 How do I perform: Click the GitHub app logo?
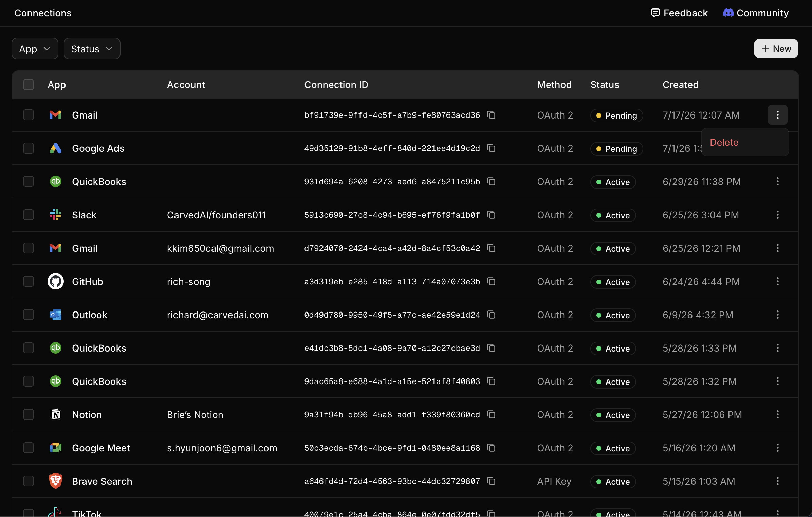click(x=56, y=282)
